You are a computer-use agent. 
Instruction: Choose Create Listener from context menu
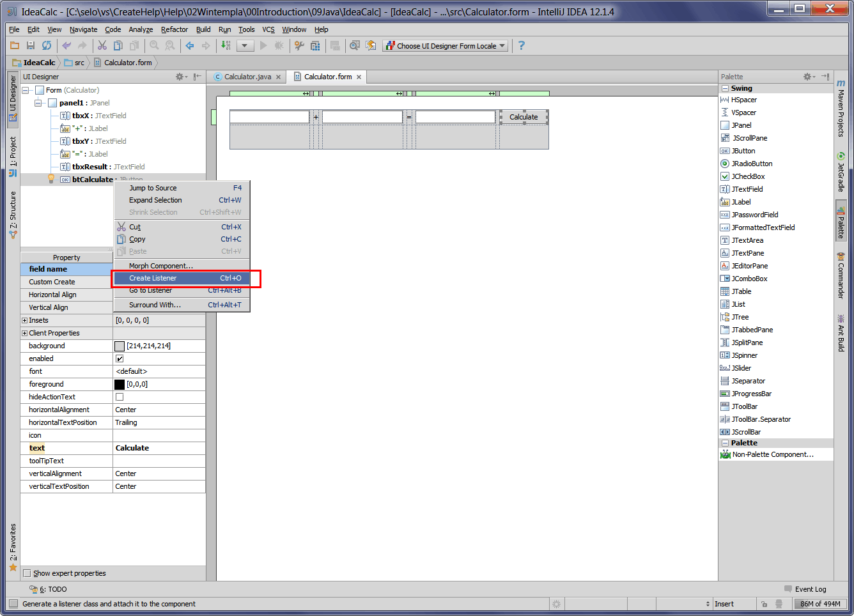tap(182, 278)
